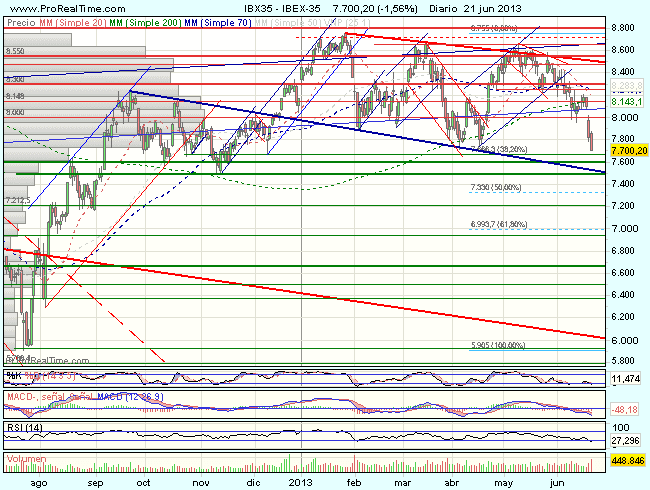The height and width of the screenshot is (490, 650).
Task: Click the -48,18 MACD value tag
Action: pyautogui.click(x=625, y=409)
